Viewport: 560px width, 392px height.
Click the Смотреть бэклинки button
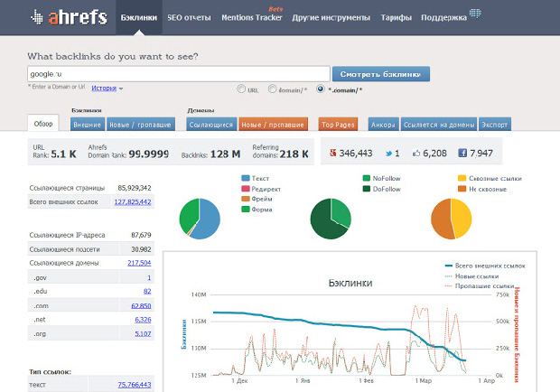click(x=381, y=74)
